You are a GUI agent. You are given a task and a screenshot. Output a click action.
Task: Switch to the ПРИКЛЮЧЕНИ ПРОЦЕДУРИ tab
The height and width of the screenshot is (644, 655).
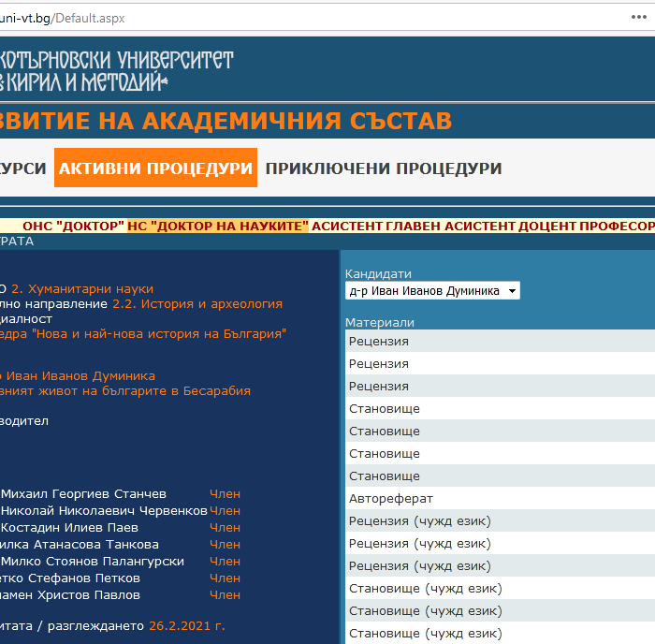[x=384, y=168]
